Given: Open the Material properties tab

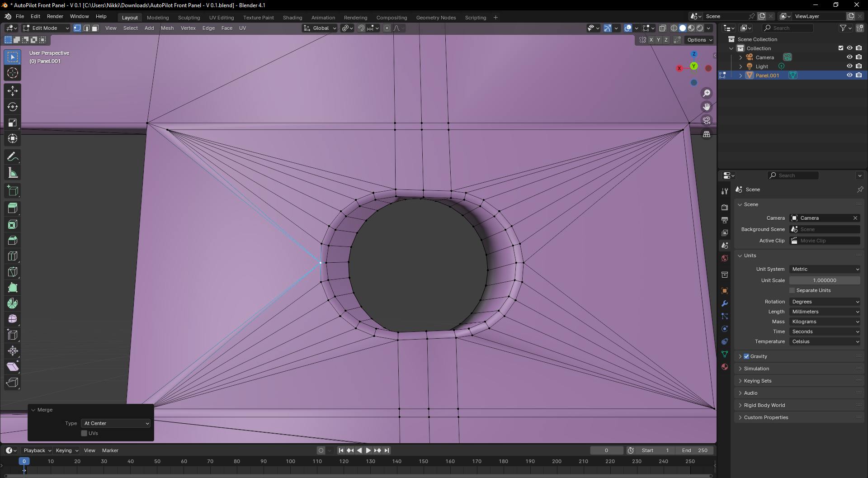Looking at the screenshot, I should [725, 367].
